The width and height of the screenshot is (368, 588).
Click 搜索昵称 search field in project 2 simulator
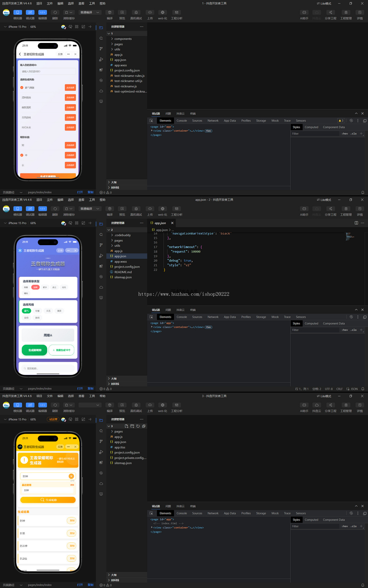point(48,369)
